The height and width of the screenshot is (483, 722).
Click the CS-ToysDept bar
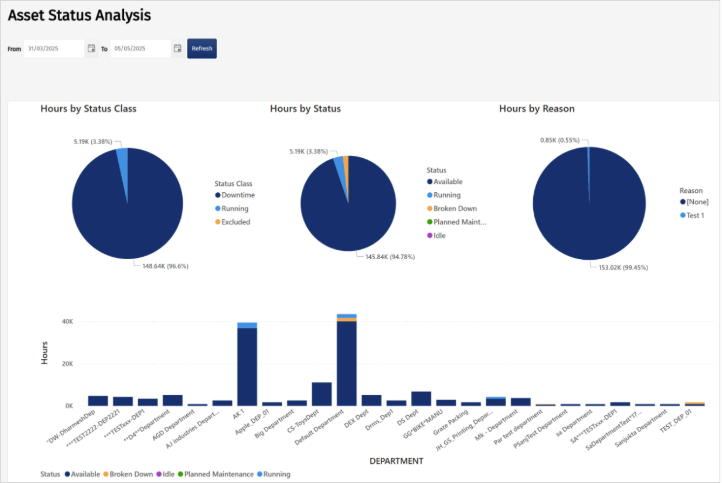(322, 394)
